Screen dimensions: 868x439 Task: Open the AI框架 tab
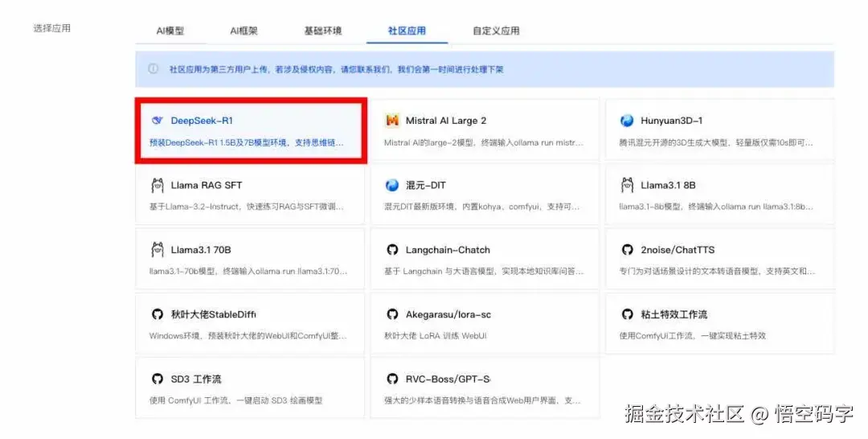click(x=244, y=31)
